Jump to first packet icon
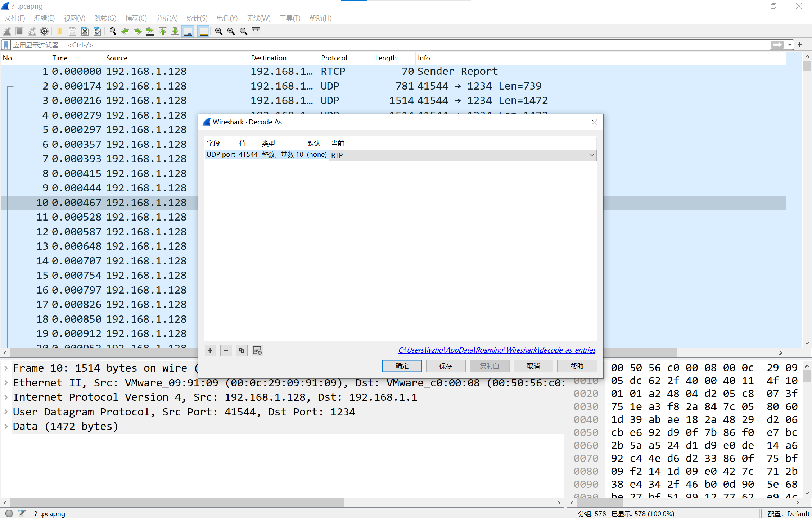 163,31
